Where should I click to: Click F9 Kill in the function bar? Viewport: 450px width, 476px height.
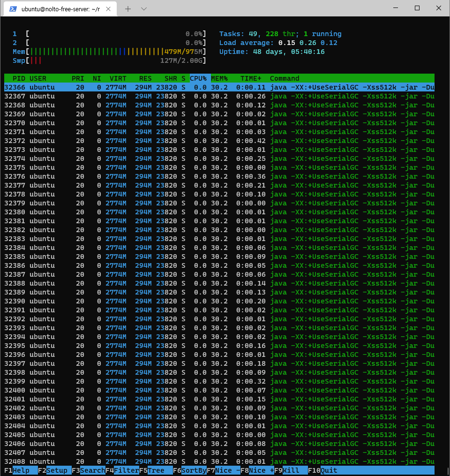tap(291, 470)
